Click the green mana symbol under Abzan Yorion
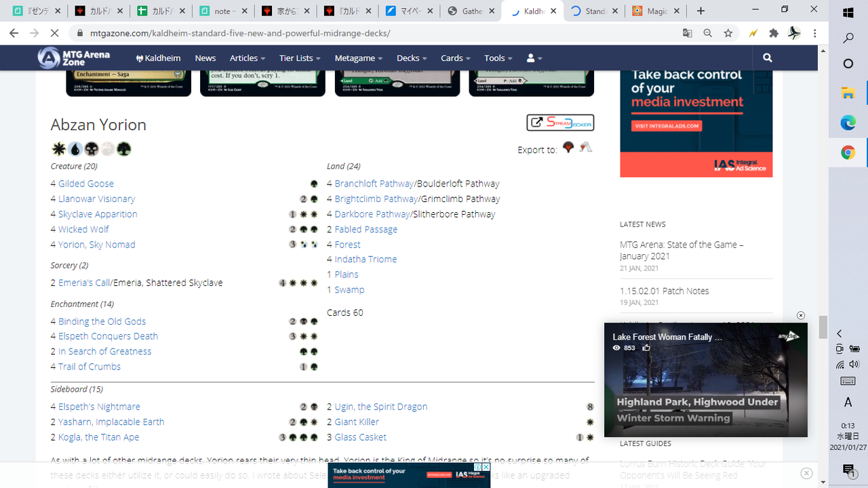 [x=123, y=149]
